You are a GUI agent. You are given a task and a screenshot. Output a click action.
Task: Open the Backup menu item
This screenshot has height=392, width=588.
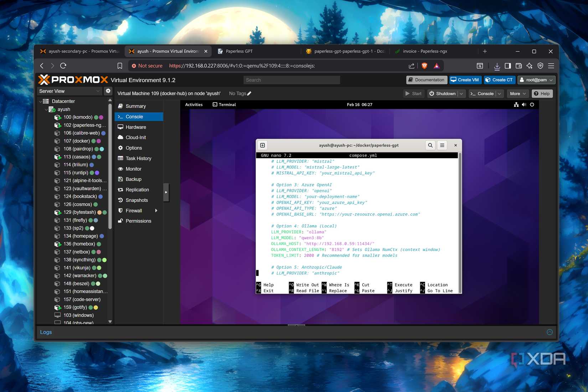[x=139, y=179]
